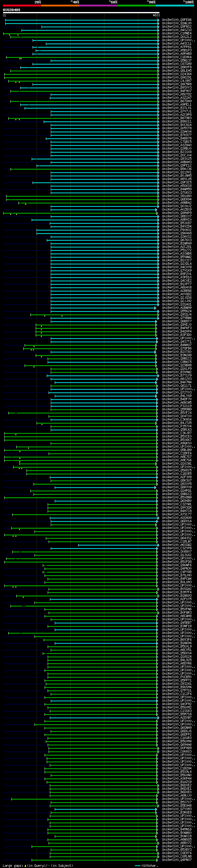The image size is (197, 868).
Task: Select label UniRef100_A5GTD2
Action: pyautogui.click(x=176, y=94)
